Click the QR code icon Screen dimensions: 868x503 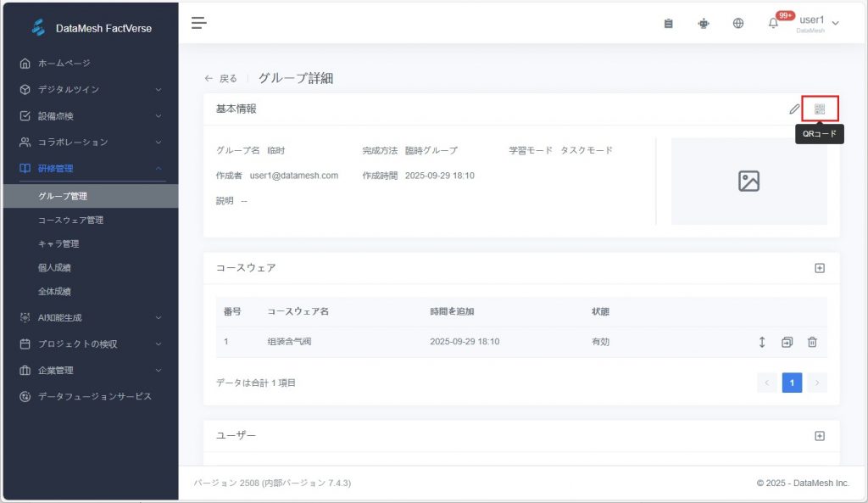[x=820, y=109]
